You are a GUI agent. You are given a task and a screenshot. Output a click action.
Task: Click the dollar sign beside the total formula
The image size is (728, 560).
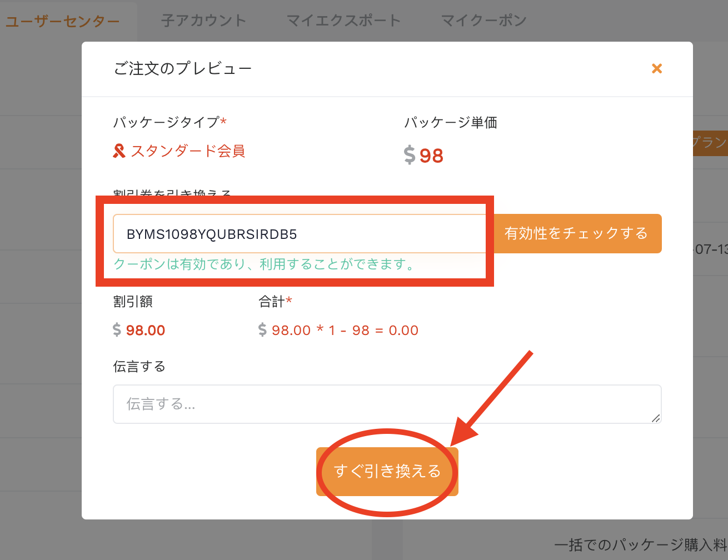coord(262,331)
